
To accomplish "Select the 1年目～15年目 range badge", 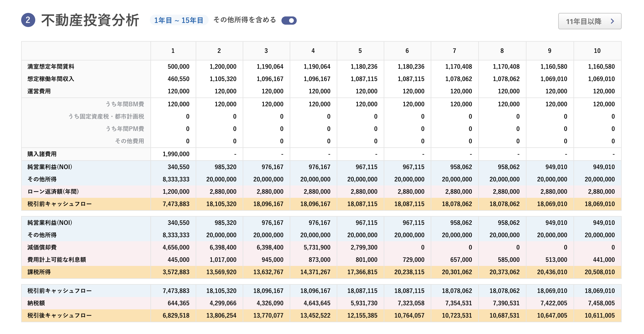I will (x=179, y=20).
